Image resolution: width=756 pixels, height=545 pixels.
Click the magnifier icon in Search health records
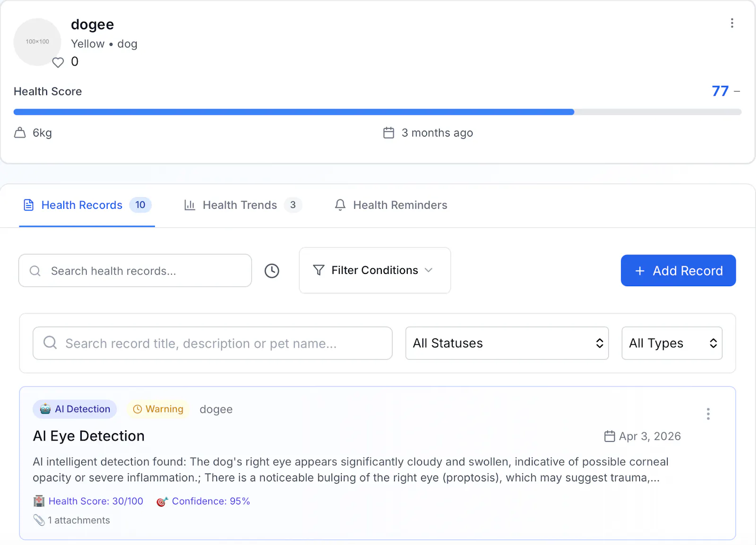(35, 271)
